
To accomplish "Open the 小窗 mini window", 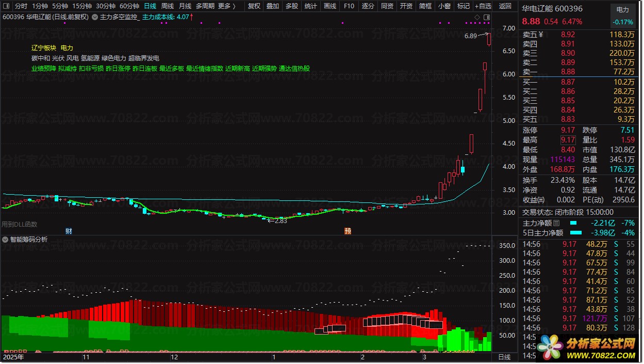I will point(444,6).
